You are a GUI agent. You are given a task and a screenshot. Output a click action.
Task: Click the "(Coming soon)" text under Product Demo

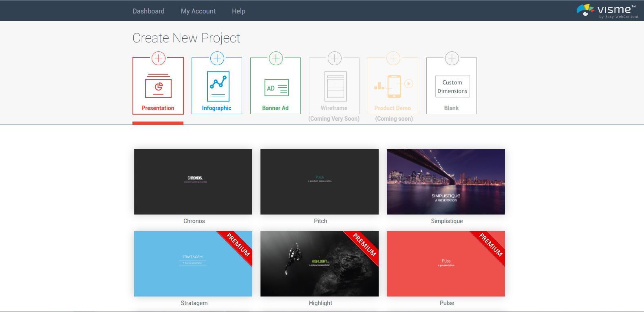[394, 119]
